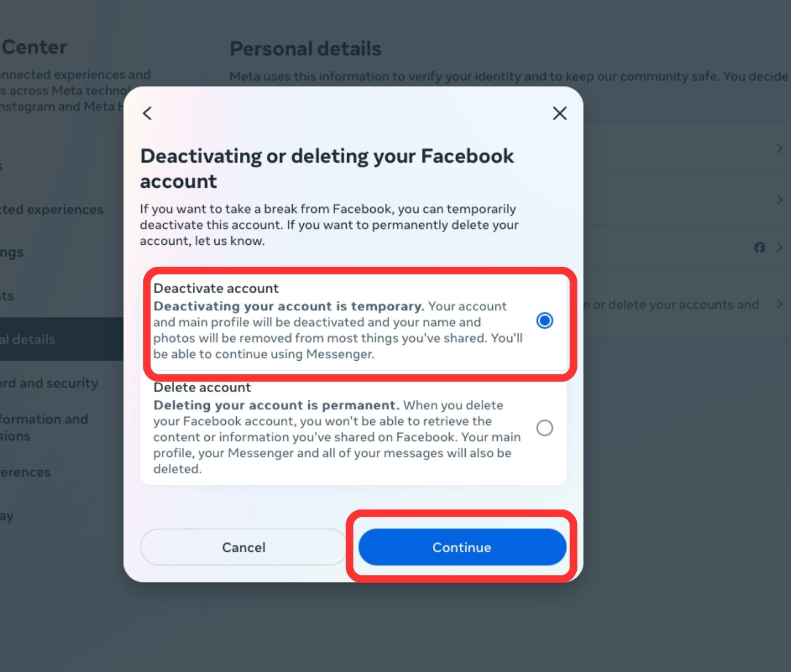The width and height of the screenshot is (791, 672).
Task: Click the chevron beside the Facebook icon
Action: (779, 248)
